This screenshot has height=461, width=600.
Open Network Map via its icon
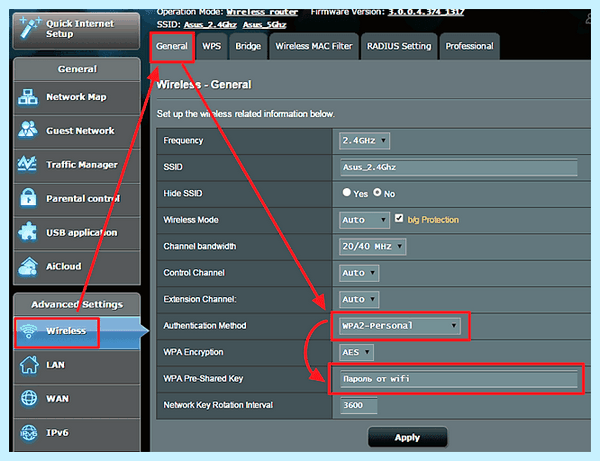coord(28,97)
